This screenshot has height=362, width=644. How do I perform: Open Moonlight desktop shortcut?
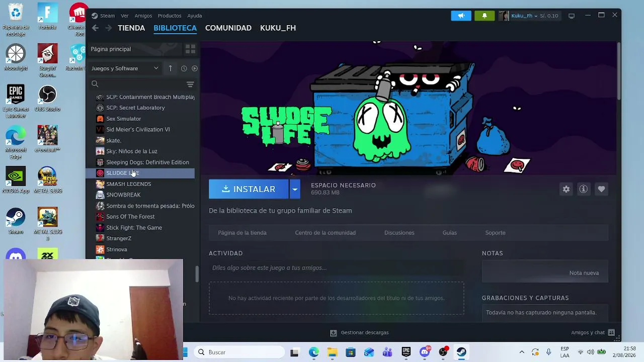point(16,58)
